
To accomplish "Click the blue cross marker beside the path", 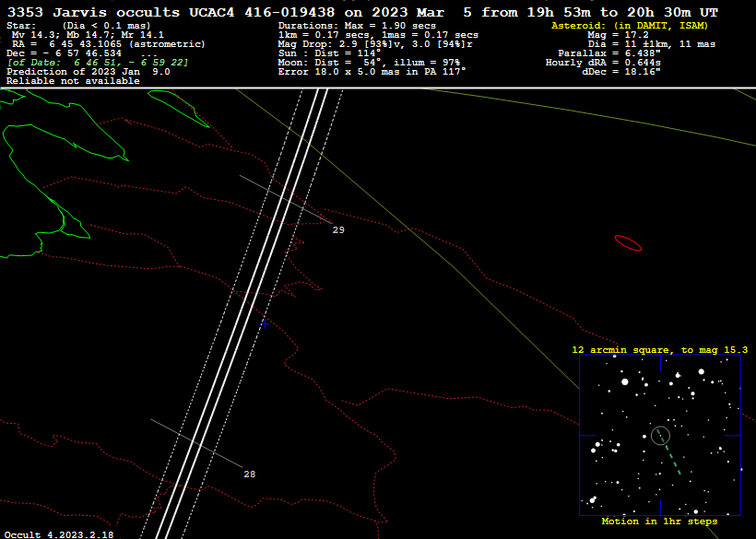I will coord(265,323).
